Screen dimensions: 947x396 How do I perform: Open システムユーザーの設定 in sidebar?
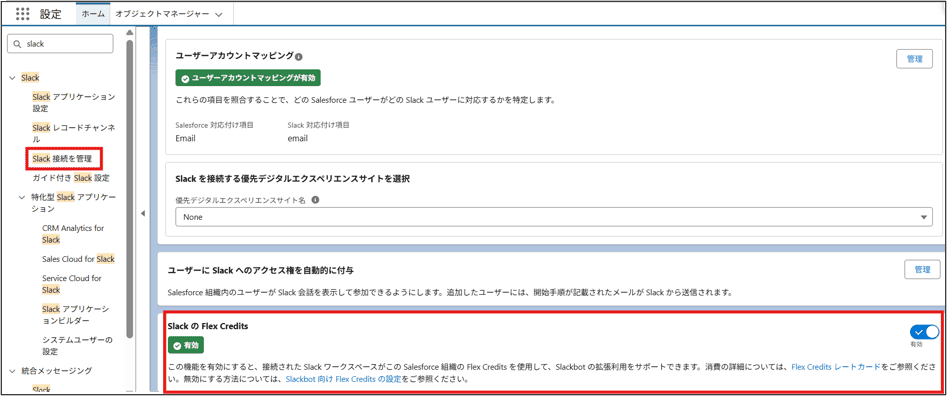[77, 346]
